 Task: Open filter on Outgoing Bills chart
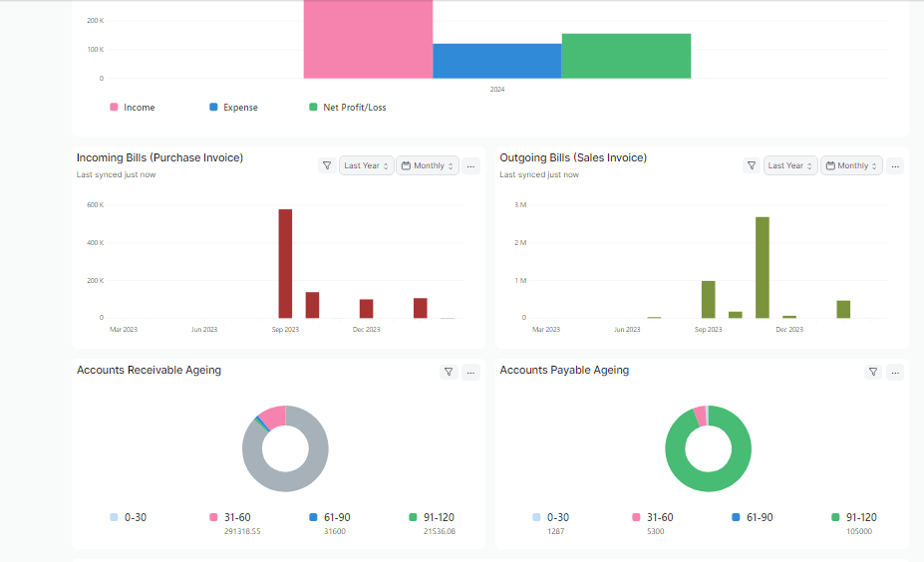752,165
